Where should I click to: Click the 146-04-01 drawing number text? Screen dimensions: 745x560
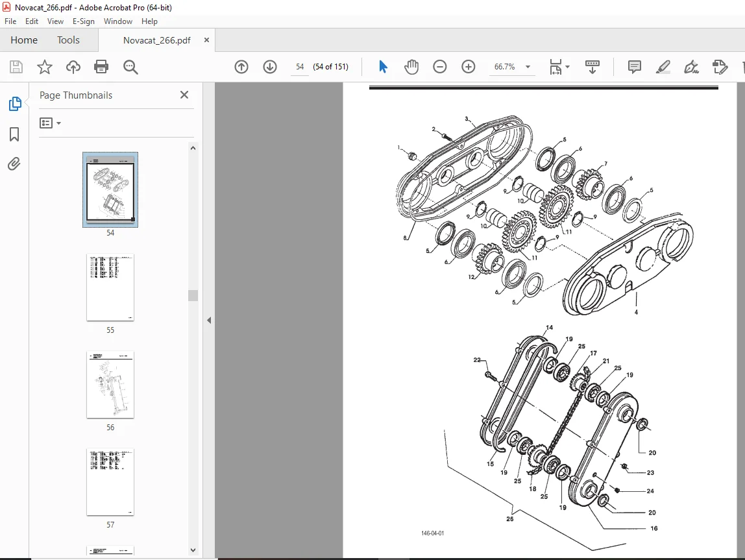coord(432,533)
